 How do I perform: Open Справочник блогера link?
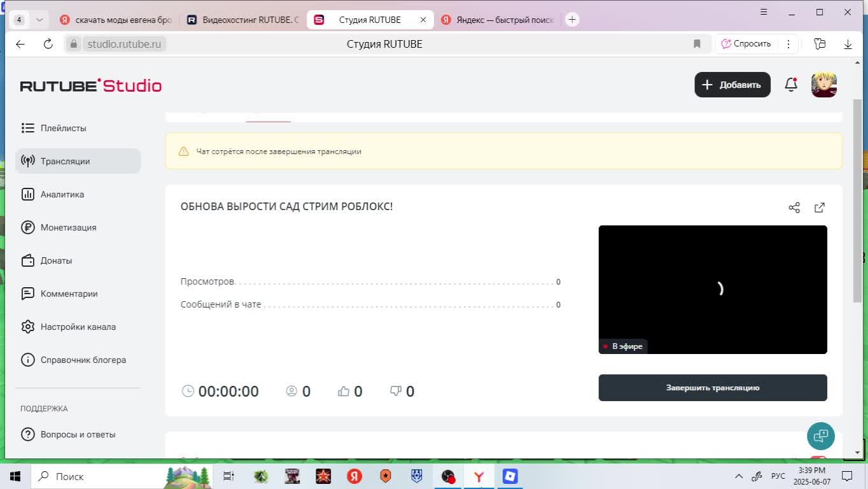(x=78, y=360)
